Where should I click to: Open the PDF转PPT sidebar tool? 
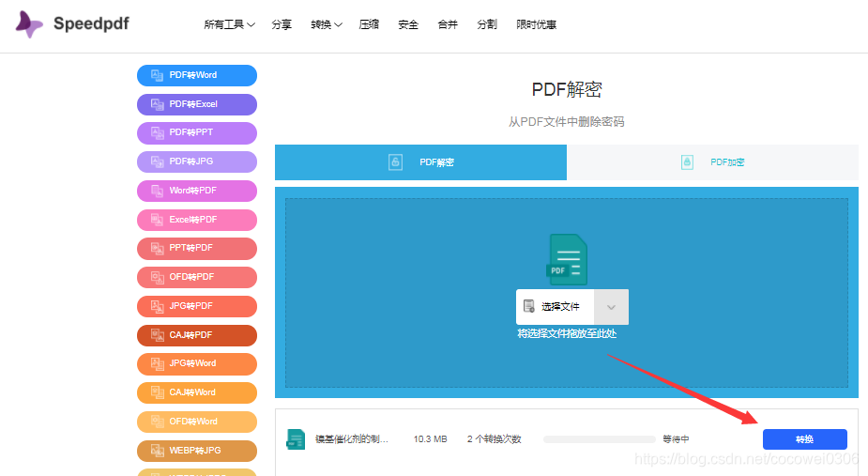pyautogui.click(x=197, y=133)
